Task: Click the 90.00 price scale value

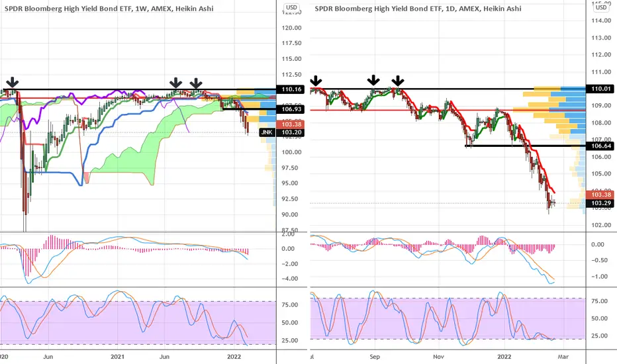Action: click(x=291, y=215)
